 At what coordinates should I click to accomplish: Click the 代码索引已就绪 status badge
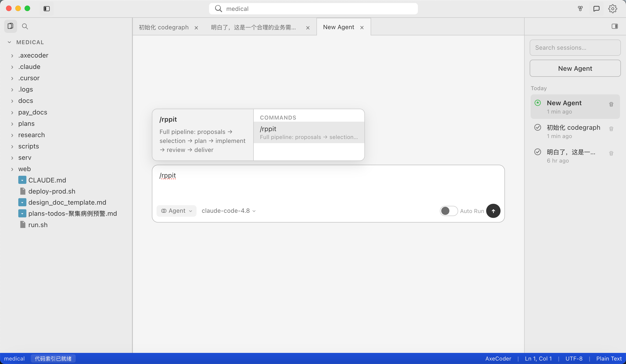pyautogui.click(x=53, y=358)
